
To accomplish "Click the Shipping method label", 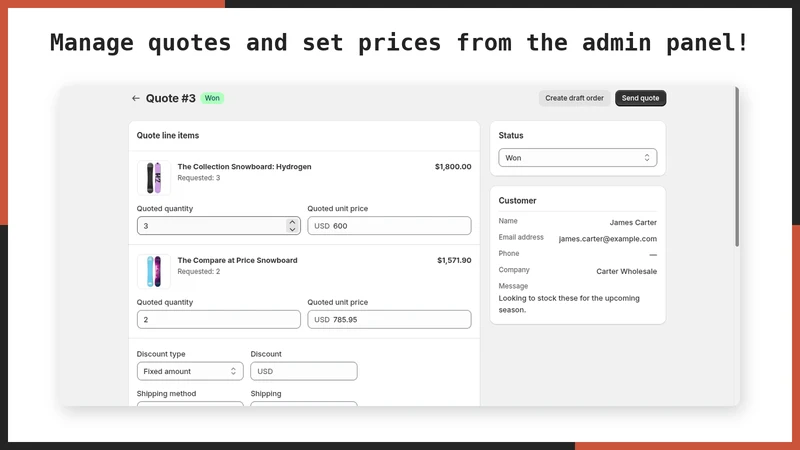I will (166, 393).
